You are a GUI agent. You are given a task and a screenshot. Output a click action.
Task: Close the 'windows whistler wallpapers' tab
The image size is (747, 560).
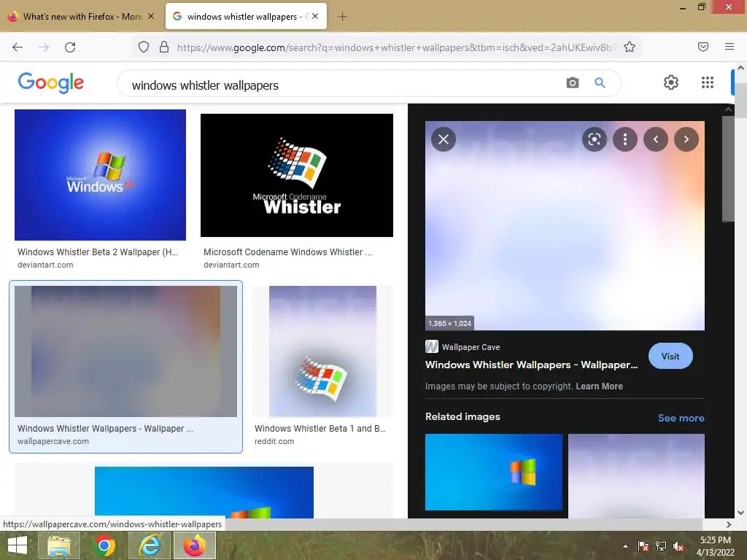(x=315, y=16)
